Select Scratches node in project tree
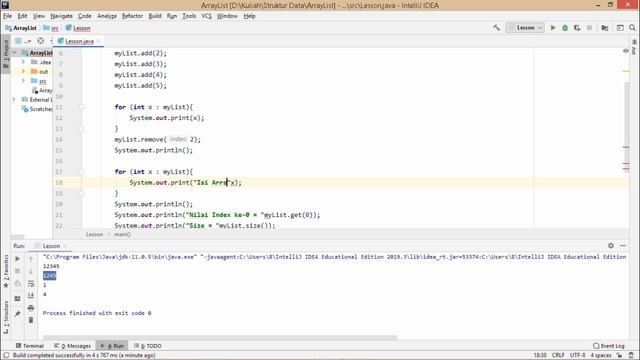The image size is (640, 360). pos(37,109)
